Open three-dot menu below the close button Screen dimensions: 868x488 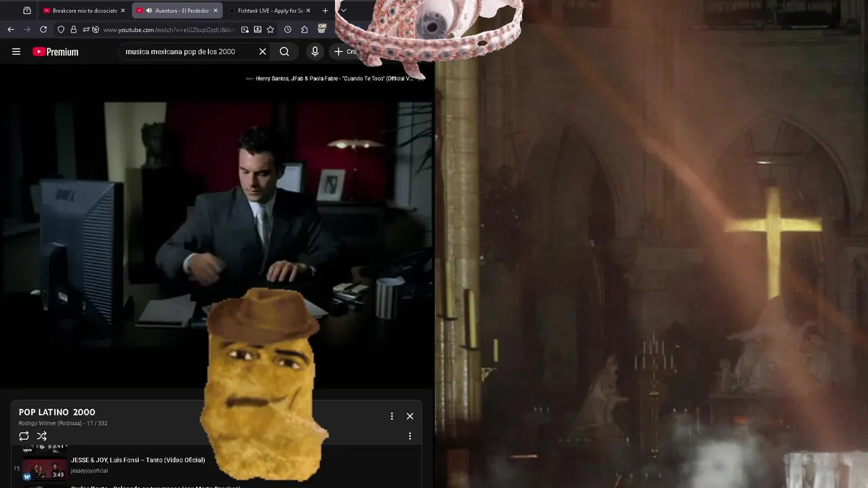tap(410, 436)
